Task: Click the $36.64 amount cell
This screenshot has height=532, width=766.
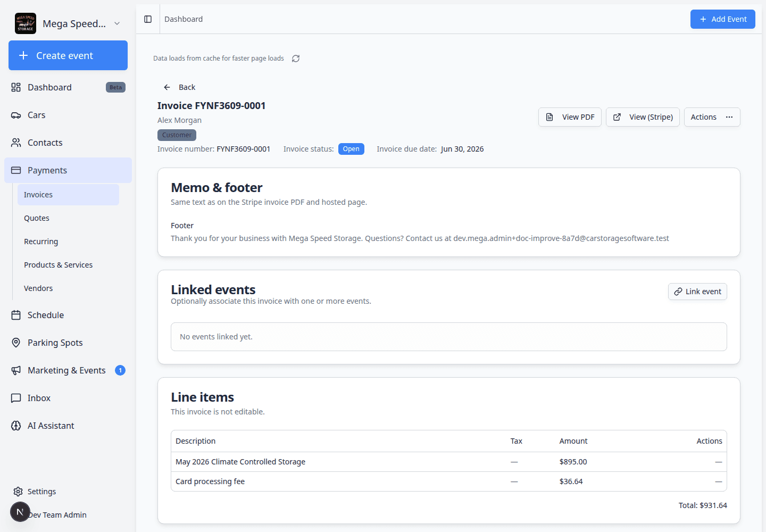Action: pyautogui.click(x=571, y=481)
